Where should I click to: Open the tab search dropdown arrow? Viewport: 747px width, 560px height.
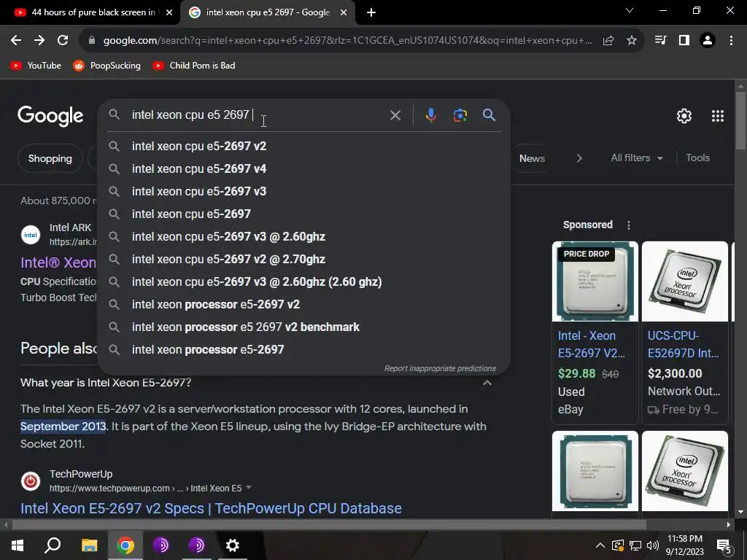click(x=630, y=10)
